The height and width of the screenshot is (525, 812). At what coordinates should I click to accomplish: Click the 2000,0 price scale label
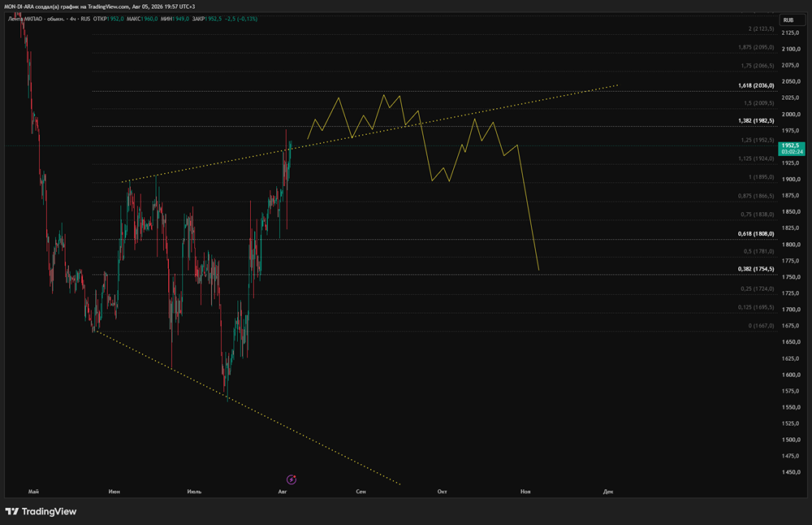[791, 114]
